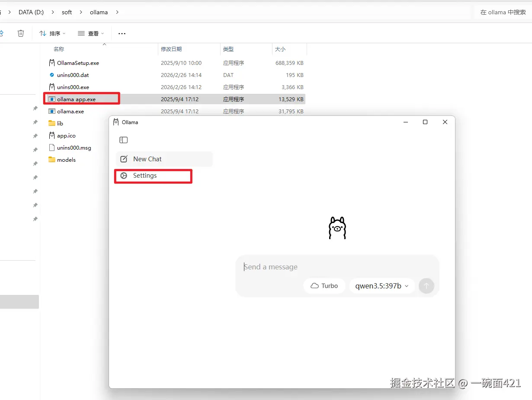Image resolution: width=532 pixels, height=400 pixels.
Task: Click the lib folder icon
Action: click(52, 123)
